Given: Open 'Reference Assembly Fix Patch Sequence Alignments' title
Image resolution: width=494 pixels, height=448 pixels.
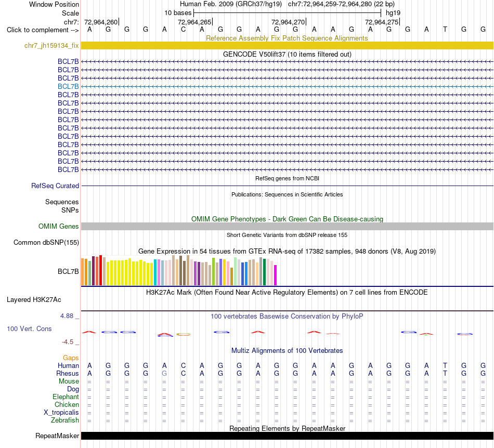Looking at the screenshot, I should click(x=287, y=38).
